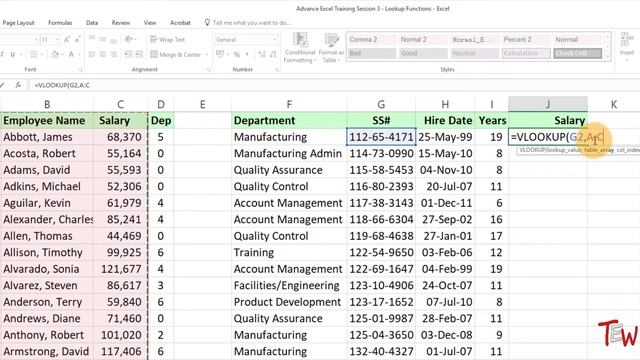Select column E header
Screen dimensions: 640x360
[202, 104]
